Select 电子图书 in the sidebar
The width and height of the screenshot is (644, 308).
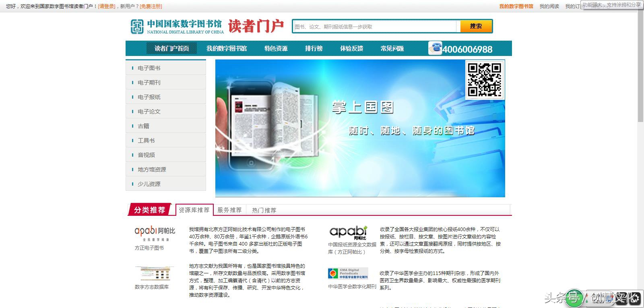click(166, 68)
